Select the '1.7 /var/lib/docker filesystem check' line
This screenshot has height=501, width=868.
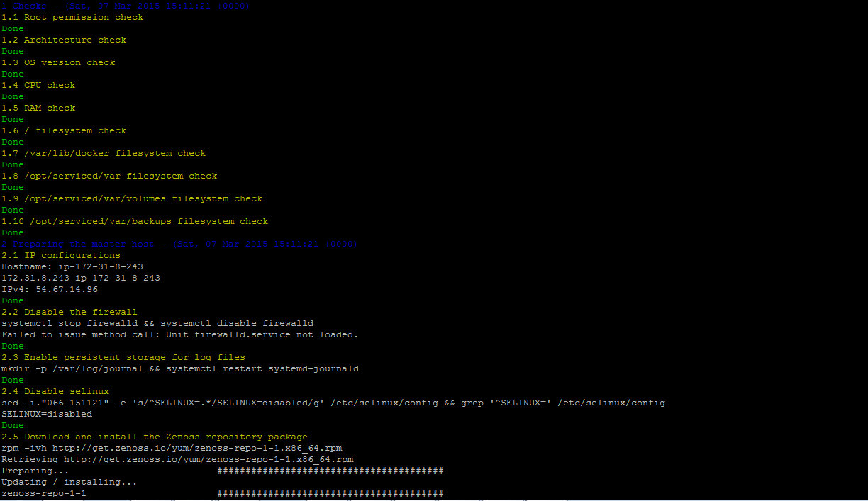tap(104, 153)
